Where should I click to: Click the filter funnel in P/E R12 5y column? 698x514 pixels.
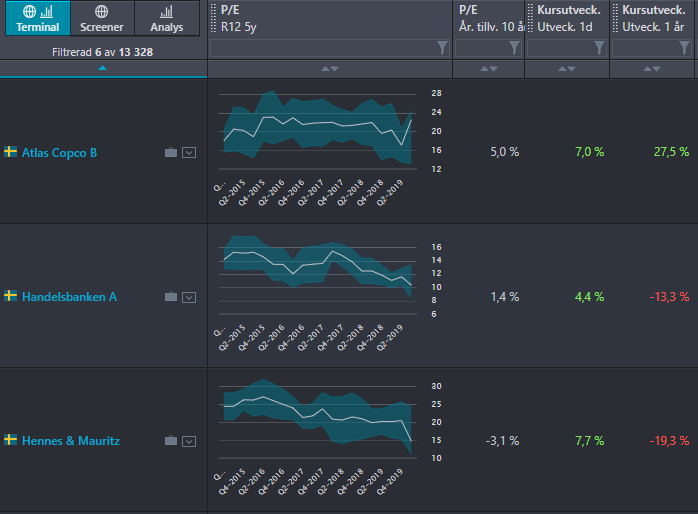click(442, 48)
